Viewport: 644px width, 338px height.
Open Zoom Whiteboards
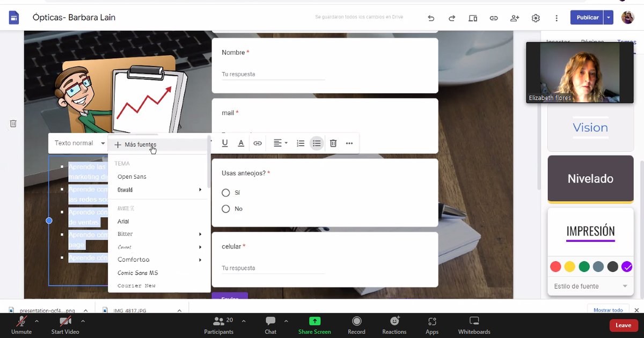tap(474, 325)
